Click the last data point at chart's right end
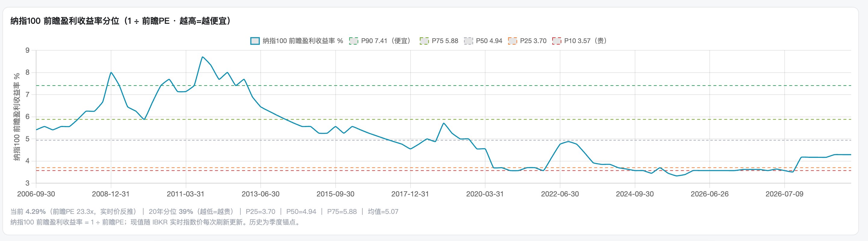This screenshot has height=241, width=868. [851, 155]
